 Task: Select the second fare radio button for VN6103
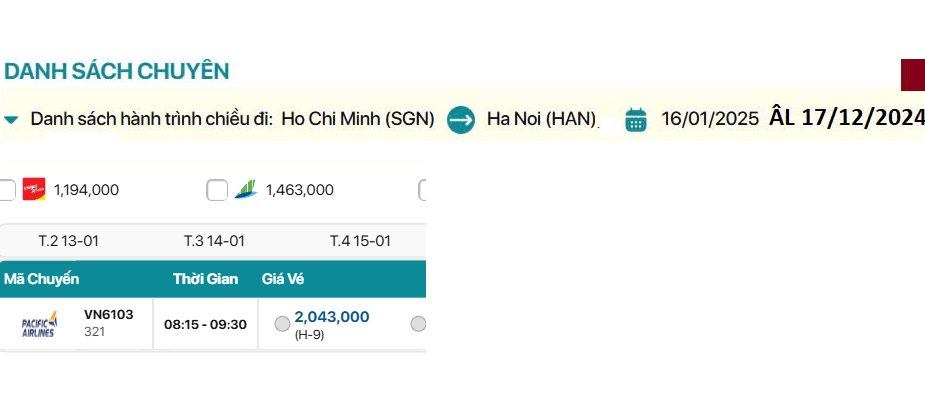[418, 324]
